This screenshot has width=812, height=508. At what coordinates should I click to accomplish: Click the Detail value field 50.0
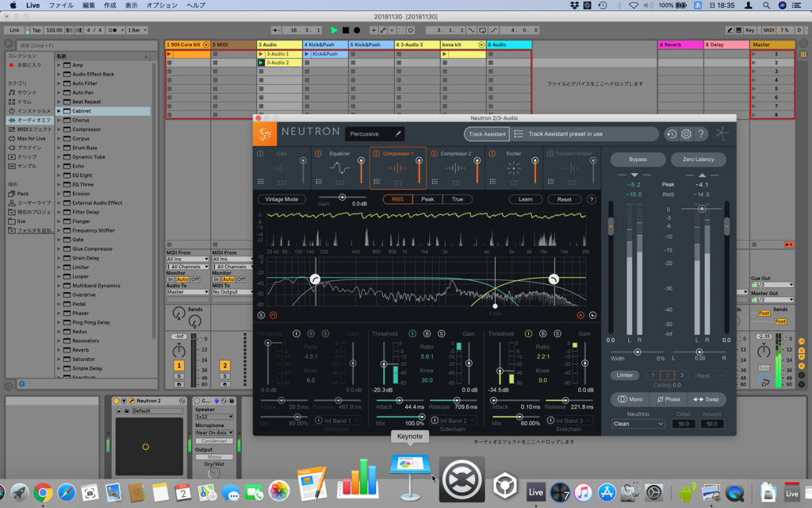coord(684,424)
